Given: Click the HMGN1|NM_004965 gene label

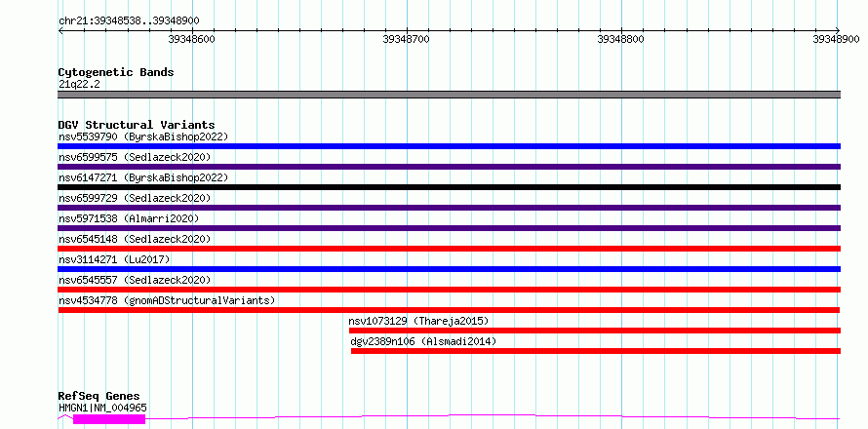Looking at the screenshot, I should point(102,408).
